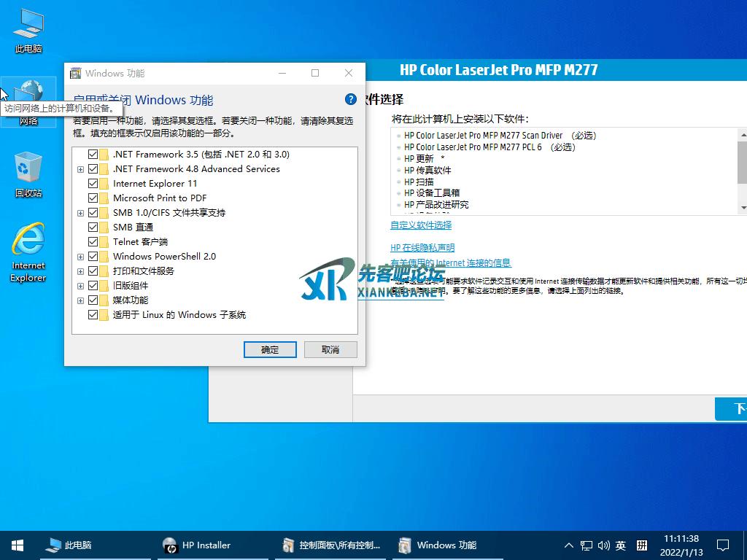This screenshot has height=560, width=747.
Task: Disable the Microsoft Print to PDF checkbox
Action: coord(93,198)
